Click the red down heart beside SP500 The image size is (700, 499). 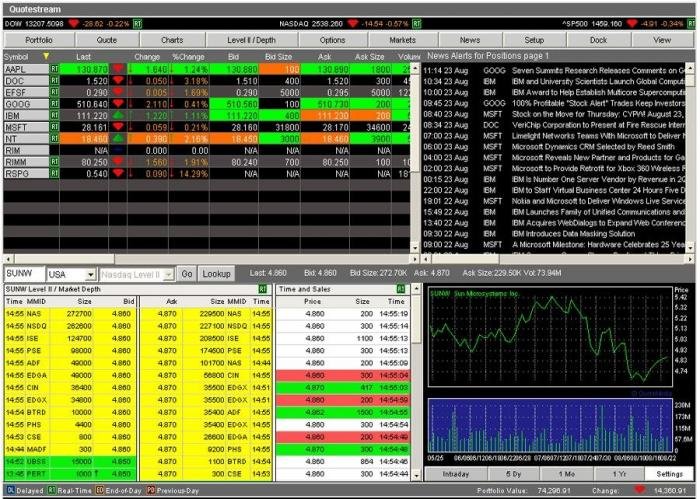[632, 23]
